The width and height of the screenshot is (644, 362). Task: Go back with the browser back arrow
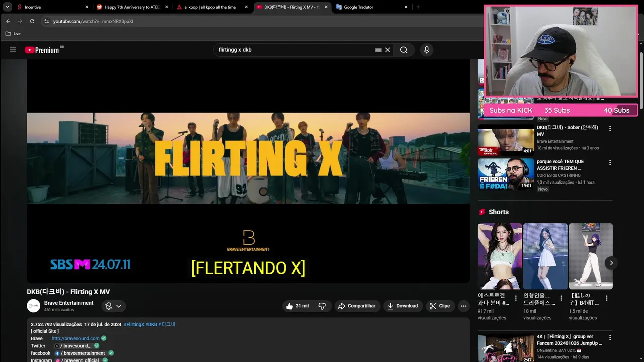tap(8, 21)
